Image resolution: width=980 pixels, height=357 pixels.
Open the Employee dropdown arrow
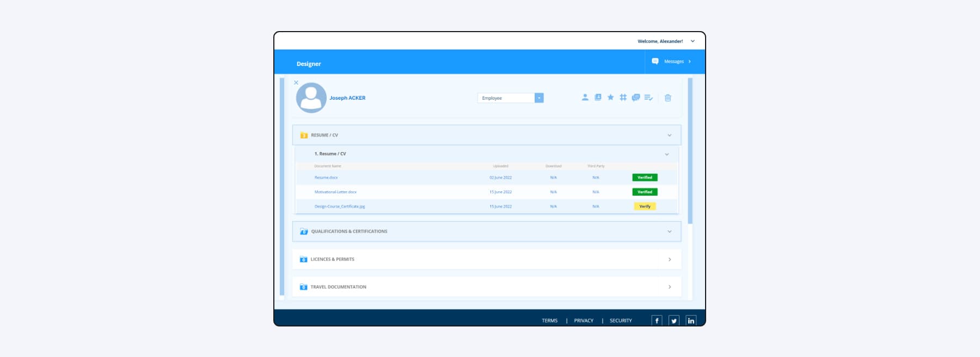[x=539, y=98]
